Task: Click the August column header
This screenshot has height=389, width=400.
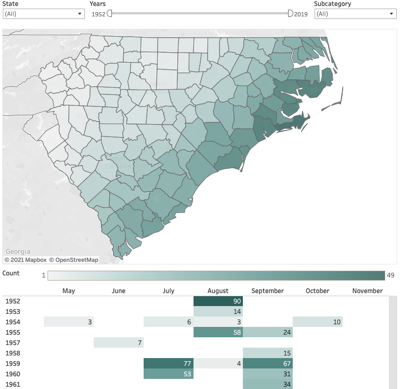Action: point(218,291)
